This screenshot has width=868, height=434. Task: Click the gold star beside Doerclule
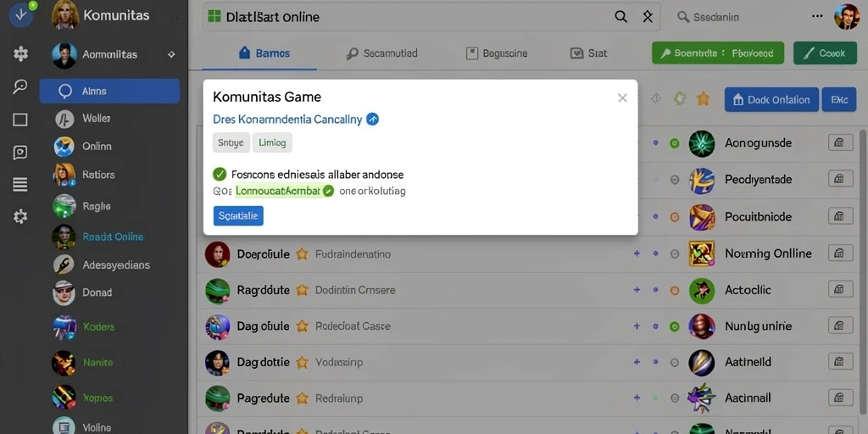coord(302,254)
